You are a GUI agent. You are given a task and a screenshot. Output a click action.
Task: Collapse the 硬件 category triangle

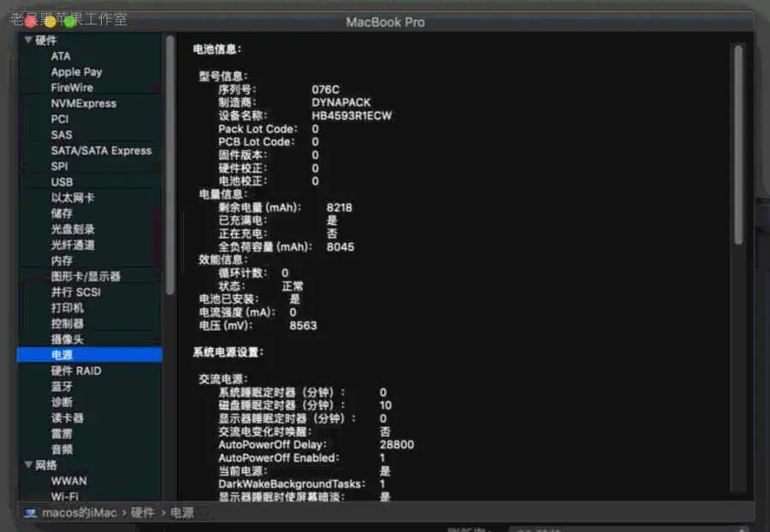coord(28,39)
